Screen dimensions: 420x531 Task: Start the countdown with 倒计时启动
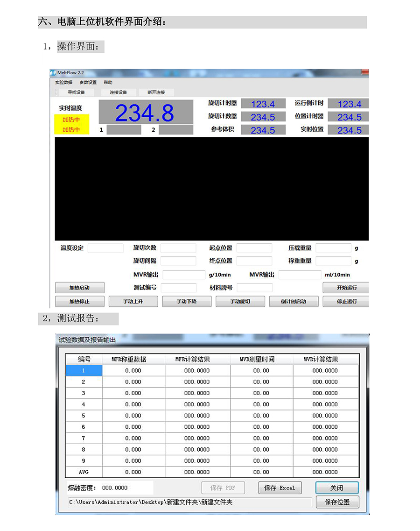(294, 302)
